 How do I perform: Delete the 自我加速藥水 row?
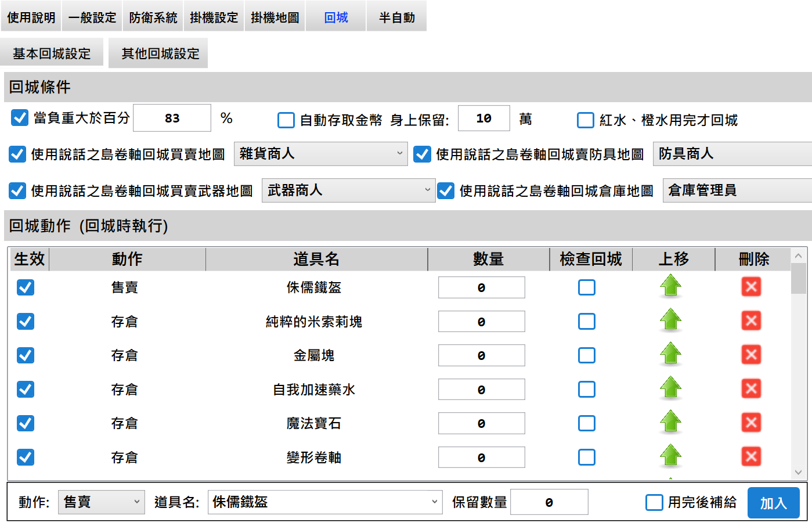coord(751,389)
